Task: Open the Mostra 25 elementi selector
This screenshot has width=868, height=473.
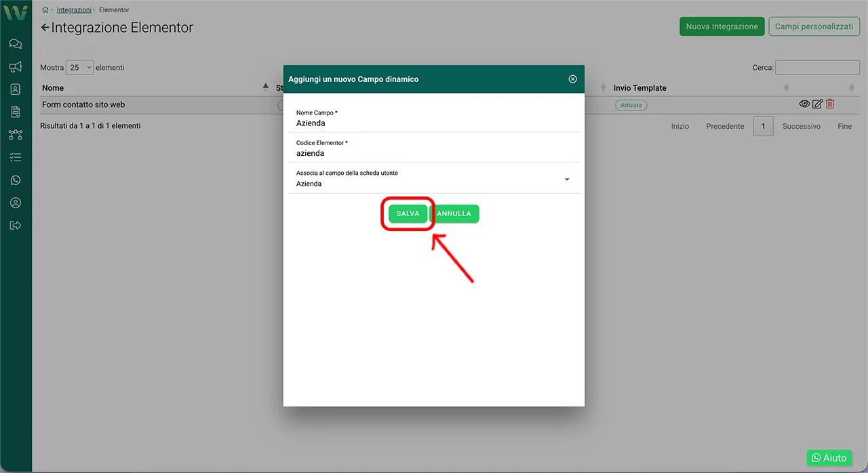Action: point(79,68)
